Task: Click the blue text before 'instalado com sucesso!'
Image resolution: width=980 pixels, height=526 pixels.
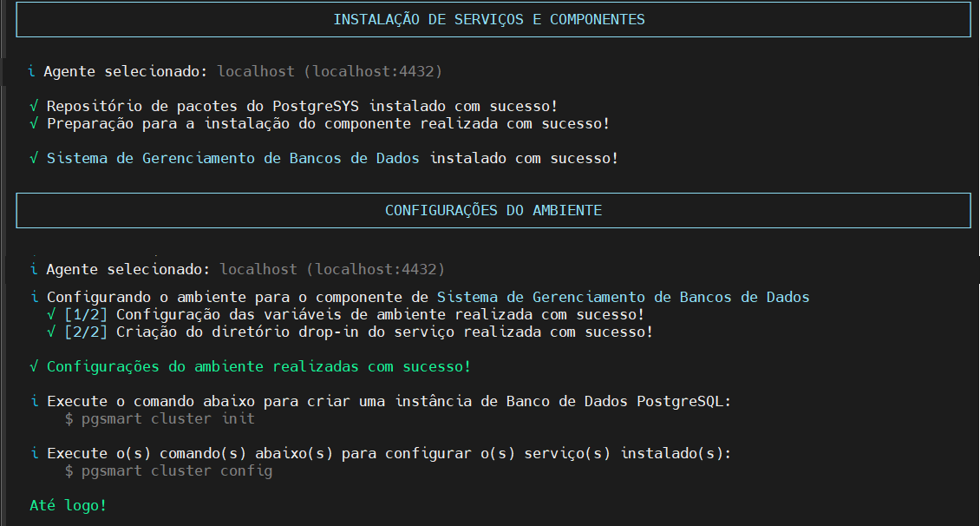Action: coord(233,158)
